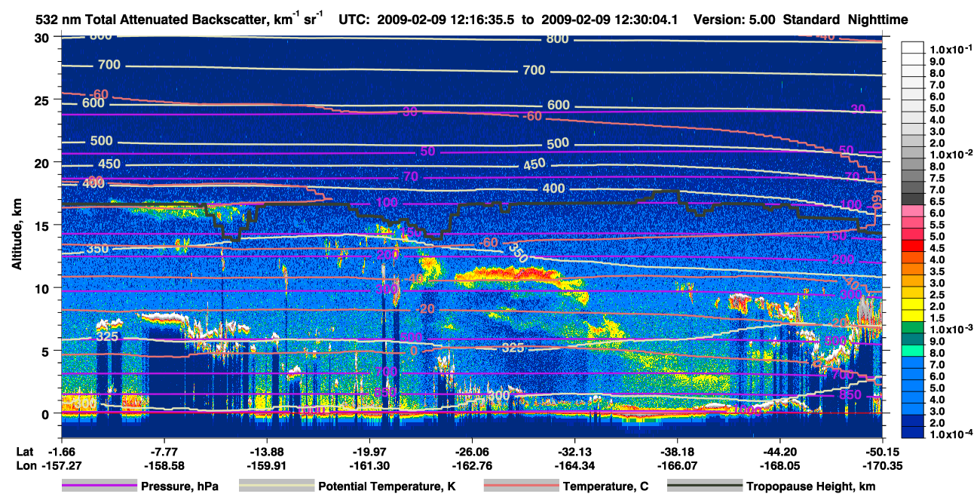Click the UTC end time 2009-02-09 12:30:04.1
Screen dimensions: 980x503
611,20
